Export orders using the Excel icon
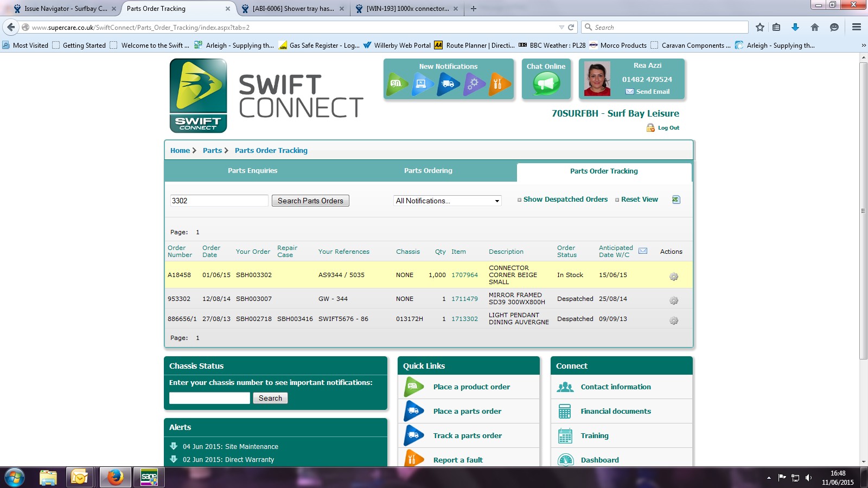The height and width of the screenshot is (488, 868). coord(676,200)
